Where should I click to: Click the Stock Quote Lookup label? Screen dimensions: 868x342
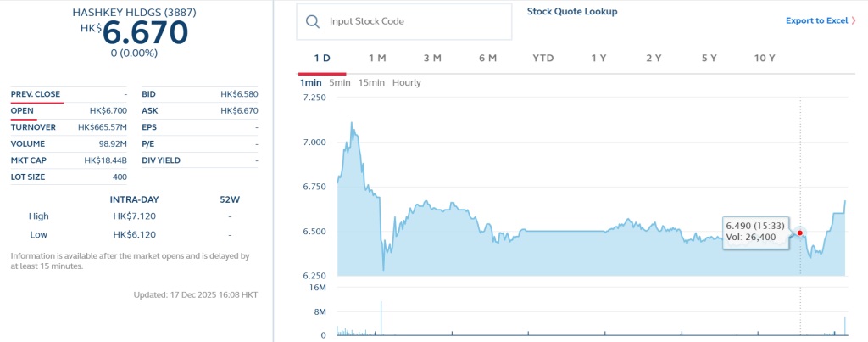click(x=572, y=11)
